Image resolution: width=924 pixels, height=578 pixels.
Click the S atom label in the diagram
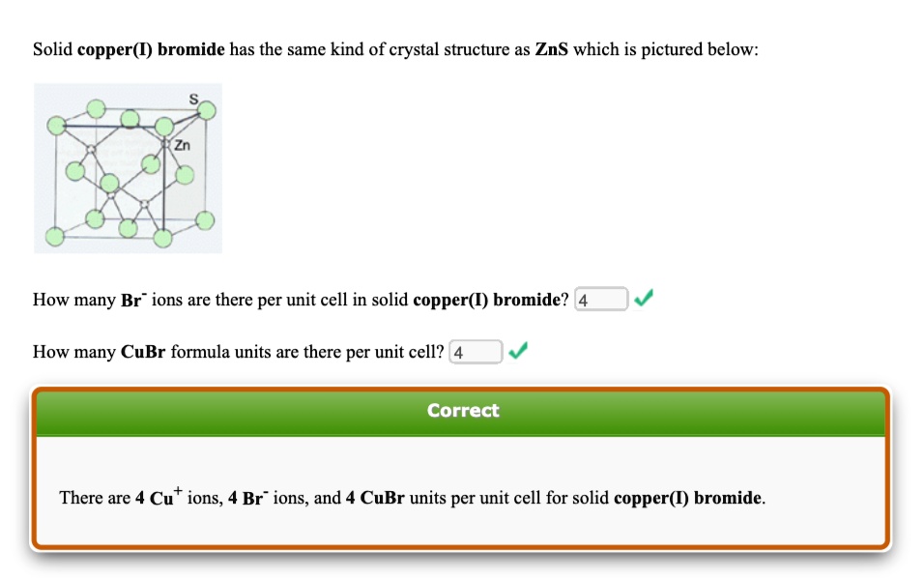pos(194,98)
